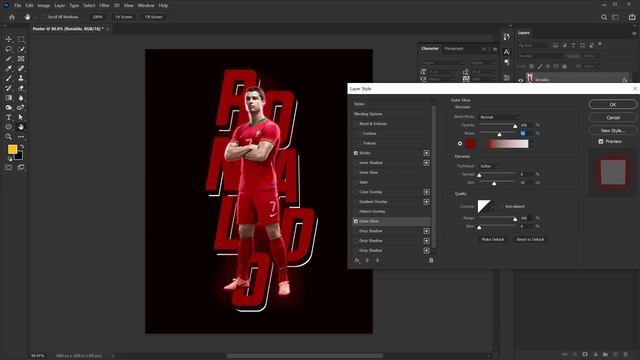Click the fx icon below the styles list

pos(357,260)
